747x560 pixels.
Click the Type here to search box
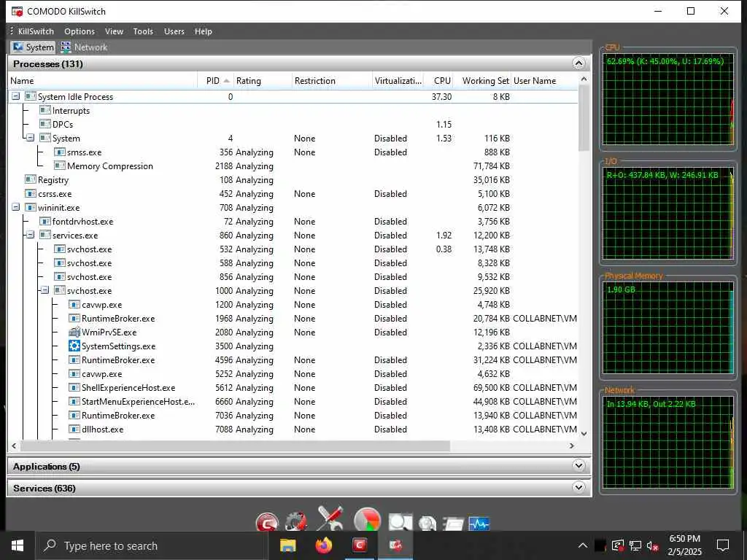point(151,545)
